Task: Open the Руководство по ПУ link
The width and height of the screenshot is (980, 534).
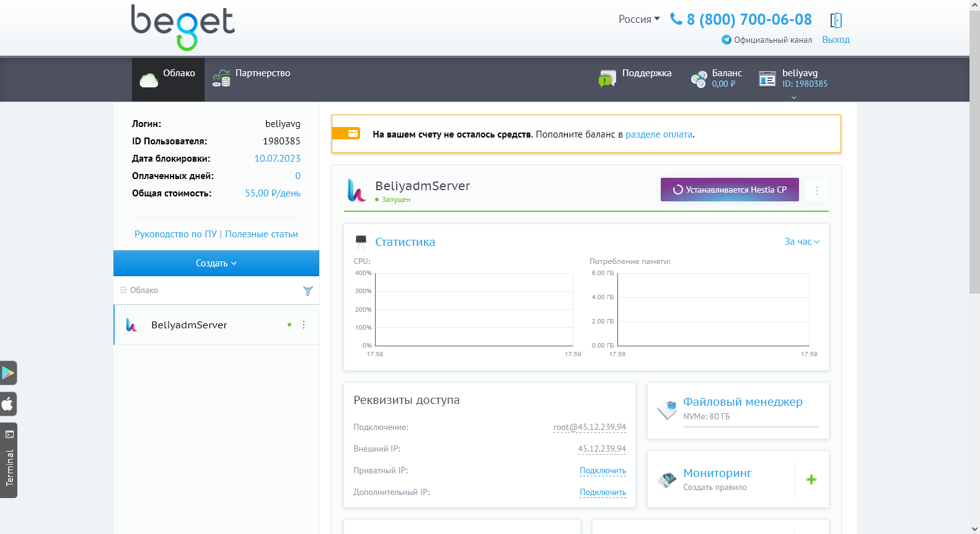Action: (175, 234)
